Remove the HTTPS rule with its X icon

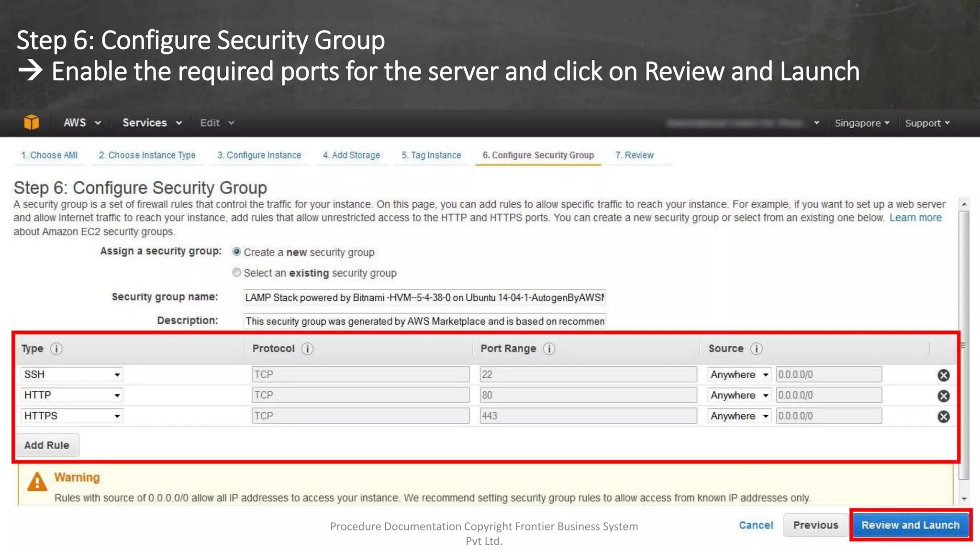944,417
